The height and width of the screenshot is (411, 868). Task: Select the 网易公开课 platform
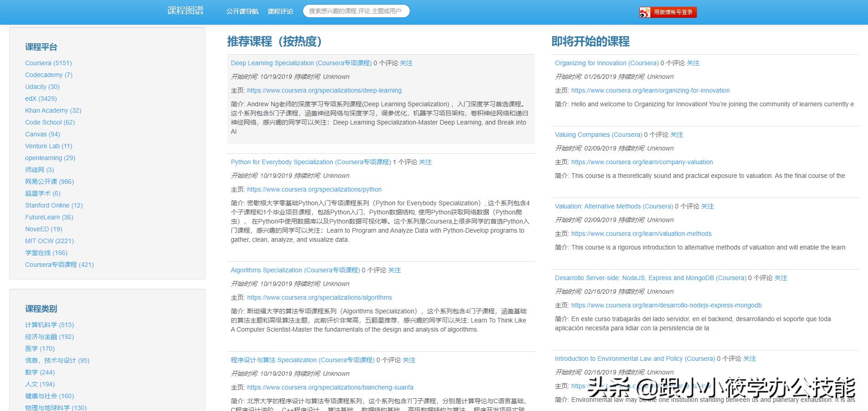[x=41, y=182]
